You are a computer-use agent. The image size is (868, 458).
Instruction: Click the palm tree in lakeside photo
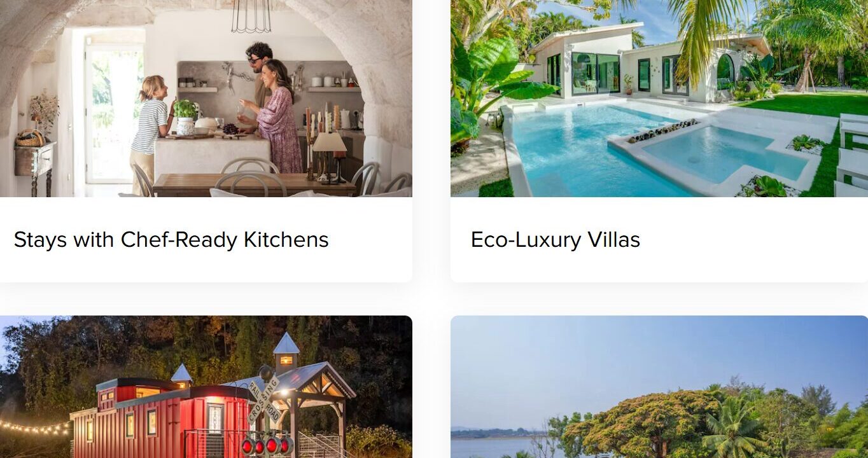tap(733, 426)
